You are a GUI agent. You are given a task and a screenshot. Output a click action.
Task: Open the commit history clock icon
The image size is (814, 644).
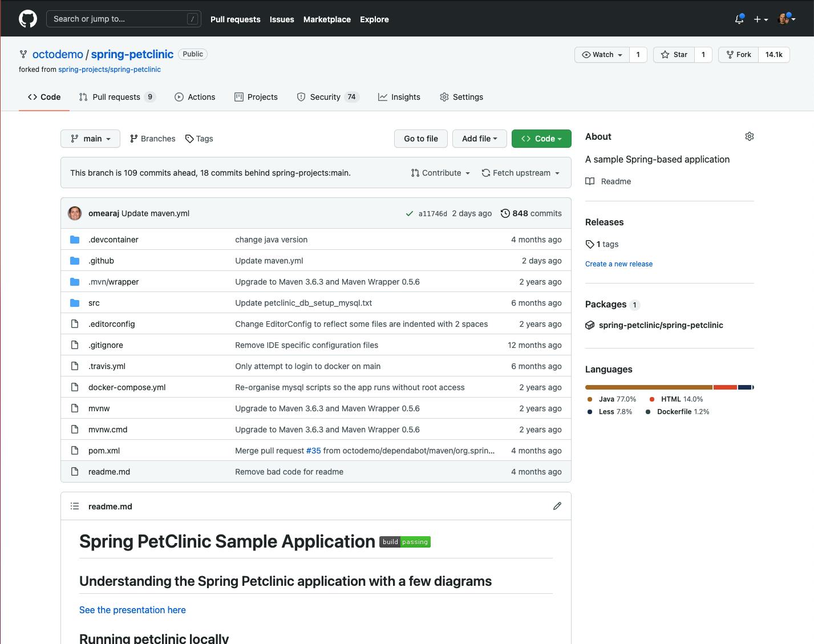[505, 213]
